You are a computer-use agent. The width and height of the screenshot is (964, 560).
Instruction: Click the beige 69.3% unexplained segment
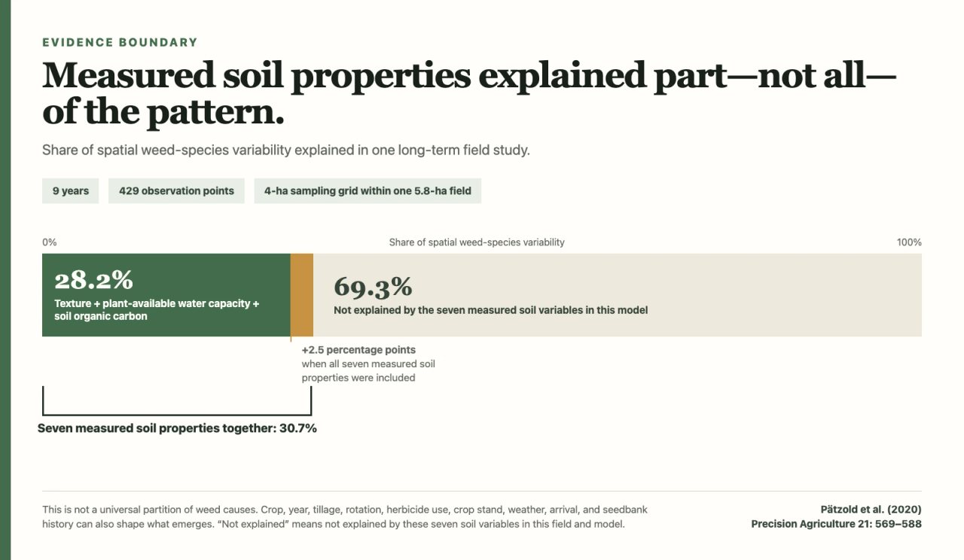(618, 295)
